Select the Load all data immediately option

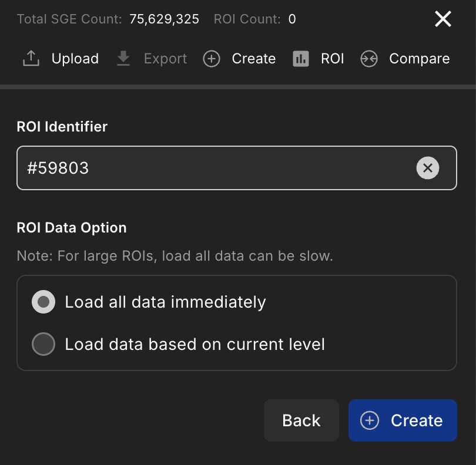pyautogui.click(x=43, y=302)
